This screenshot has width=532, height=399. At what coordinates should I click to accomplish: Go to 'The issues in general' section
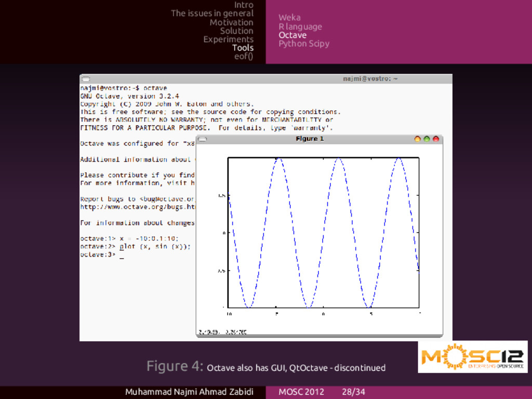pyautogui.click(x=212, y=14)
